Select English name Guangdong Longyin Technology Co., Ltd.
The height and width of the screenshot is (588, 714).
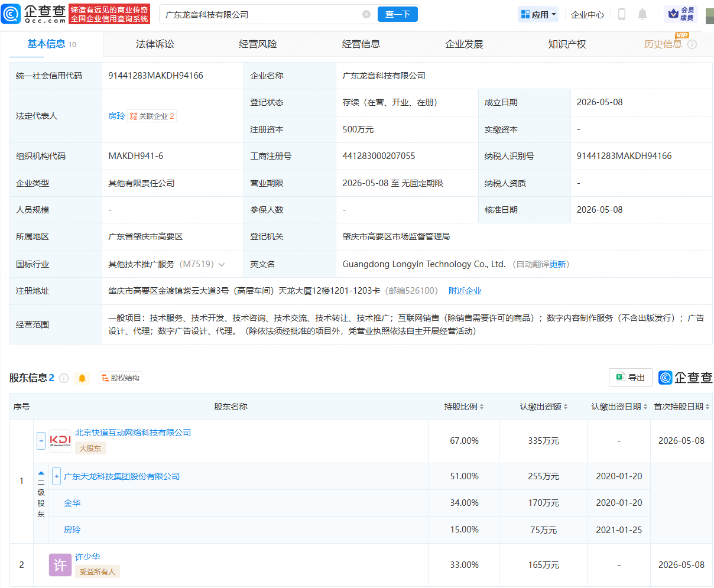coord(424,265)
